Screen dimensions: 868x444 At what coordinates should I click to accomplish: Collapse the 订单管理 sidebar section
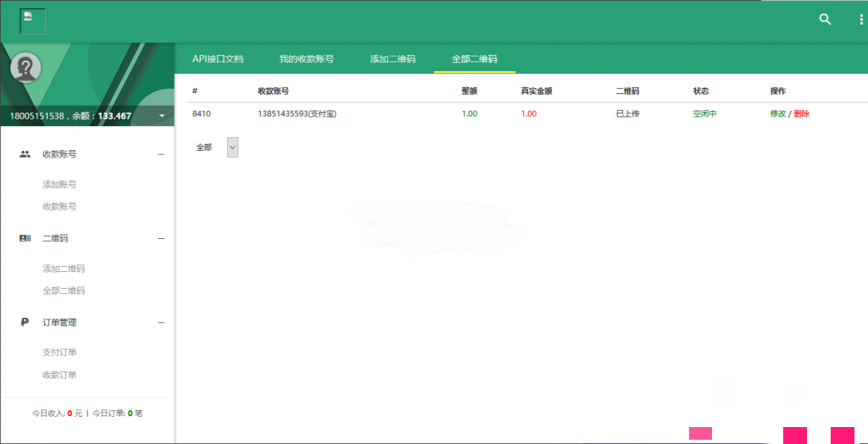pos(161,322)
